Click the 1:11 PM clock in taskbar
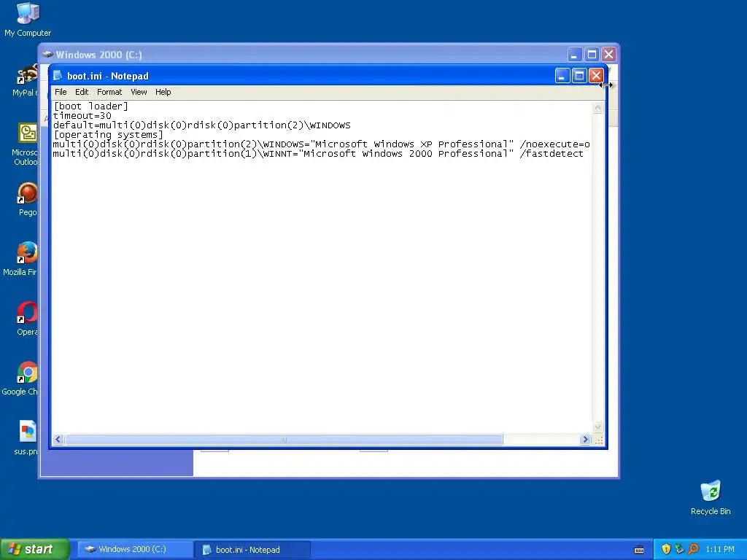747x560 pixels. [720, 549]
